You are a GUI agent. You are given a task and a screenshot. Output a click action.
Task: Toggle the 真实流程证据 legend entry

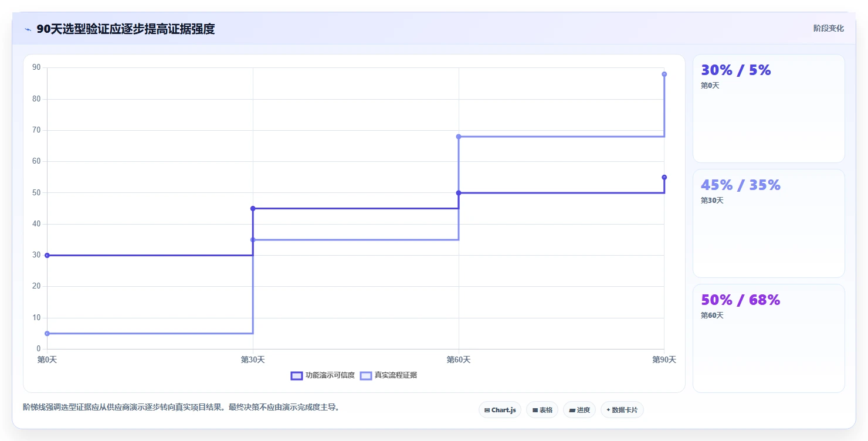(389, 375)
